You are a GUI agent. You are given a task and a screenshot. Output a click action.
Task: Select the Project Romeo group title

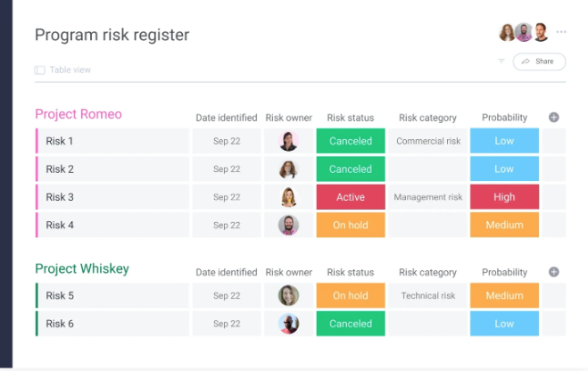pos(79,114)
